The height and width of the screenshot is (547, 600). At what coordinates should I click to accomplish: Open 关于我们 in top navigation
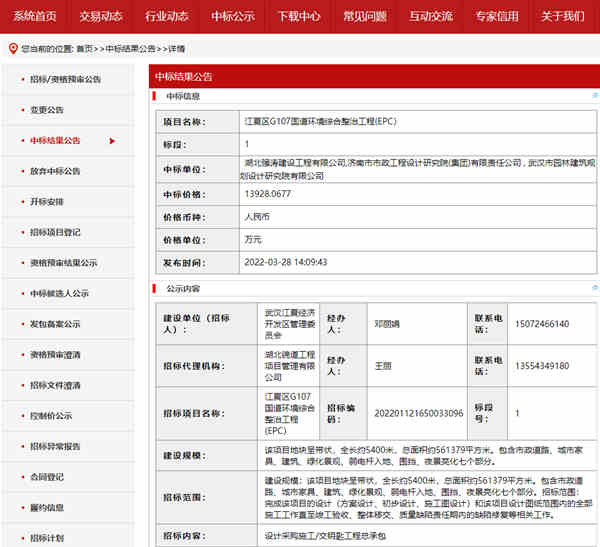click(x=563, y=16)
